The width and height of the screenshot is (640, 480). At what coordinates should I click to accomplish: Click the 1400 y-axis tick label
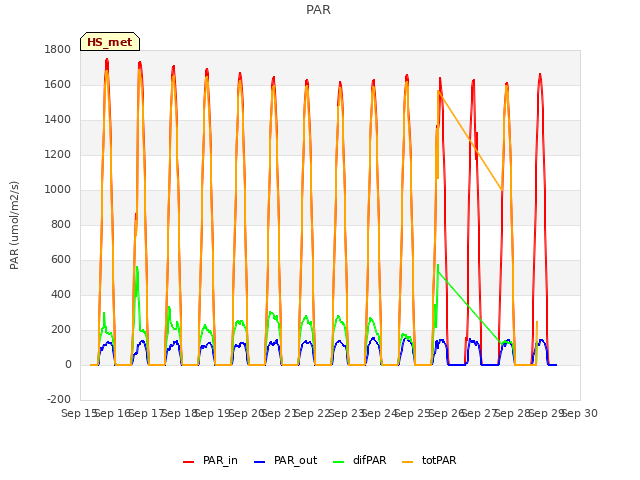(58, 120)
